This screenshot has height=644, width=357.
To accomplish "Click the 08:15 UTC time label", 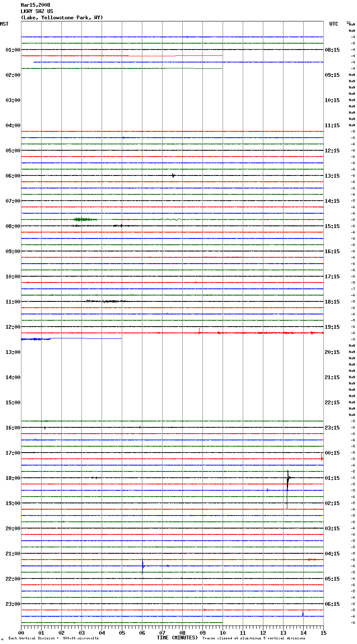I will click(x=332, y=50).
